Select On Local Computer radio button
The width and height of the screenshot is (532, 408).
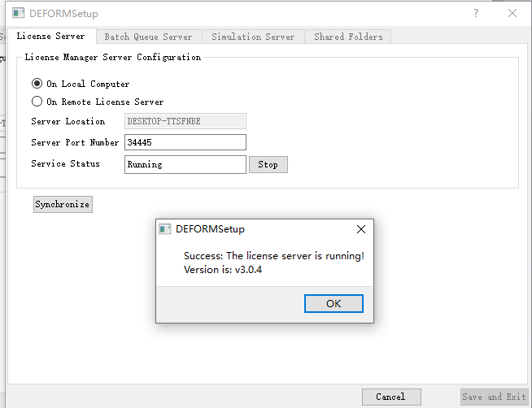37,84
